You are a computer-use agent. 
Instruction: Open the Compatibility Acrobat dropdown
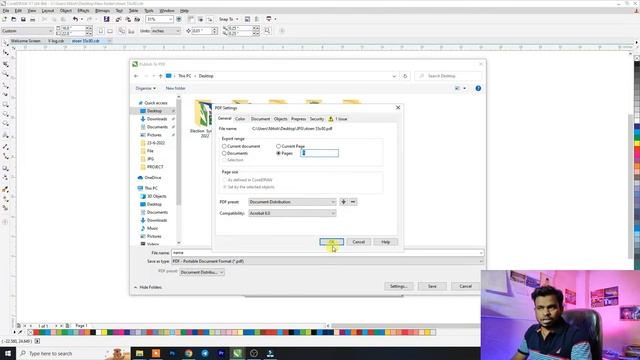[292, 213]
